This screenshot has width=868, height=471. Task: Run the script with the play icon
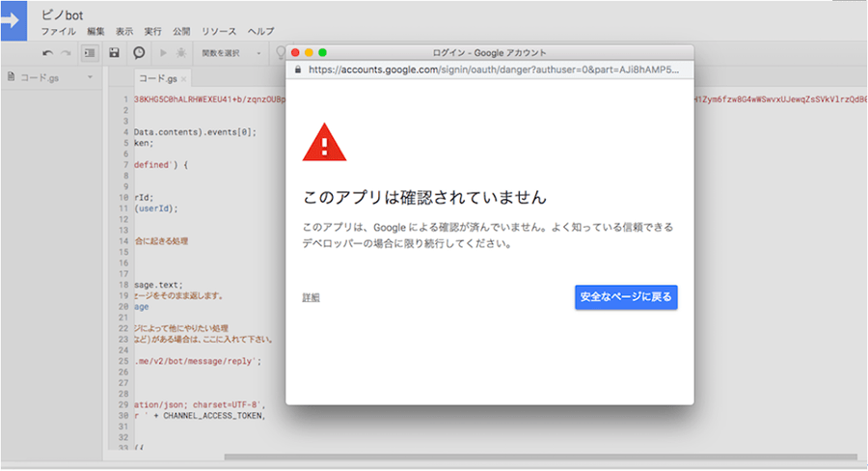click(163, 53)
